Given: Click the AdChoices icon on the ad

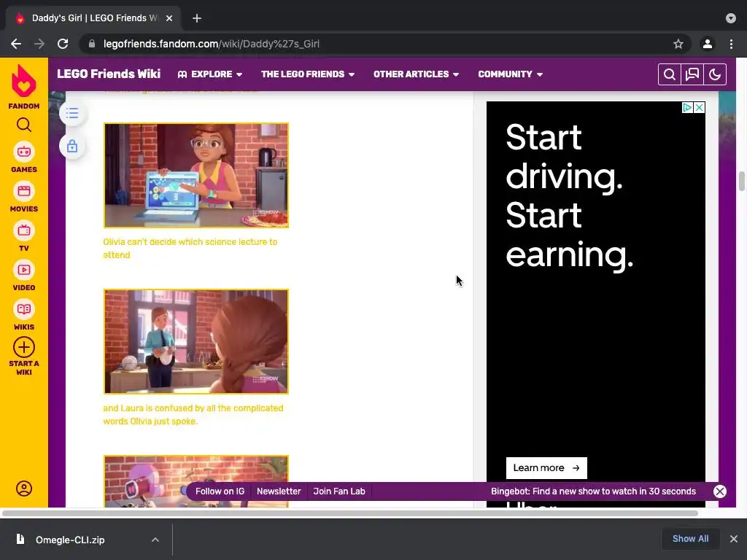Looking at the screenshot, I should point(687,108).
